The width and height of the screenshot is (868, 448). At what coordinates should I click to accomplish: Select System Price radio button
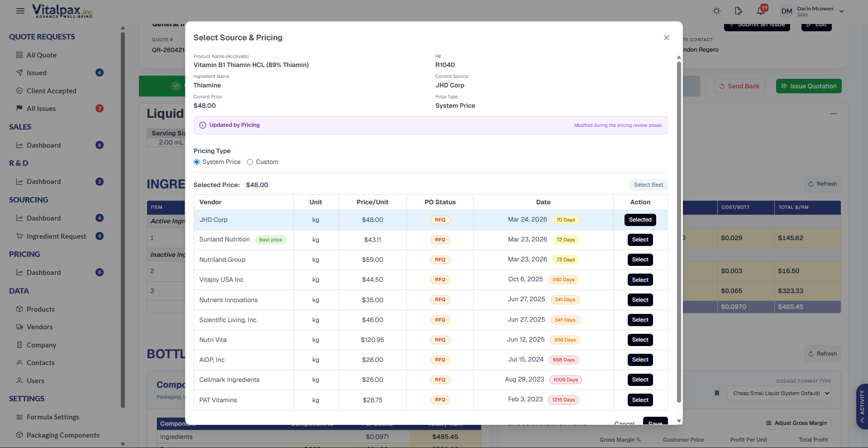pos(196,162)
